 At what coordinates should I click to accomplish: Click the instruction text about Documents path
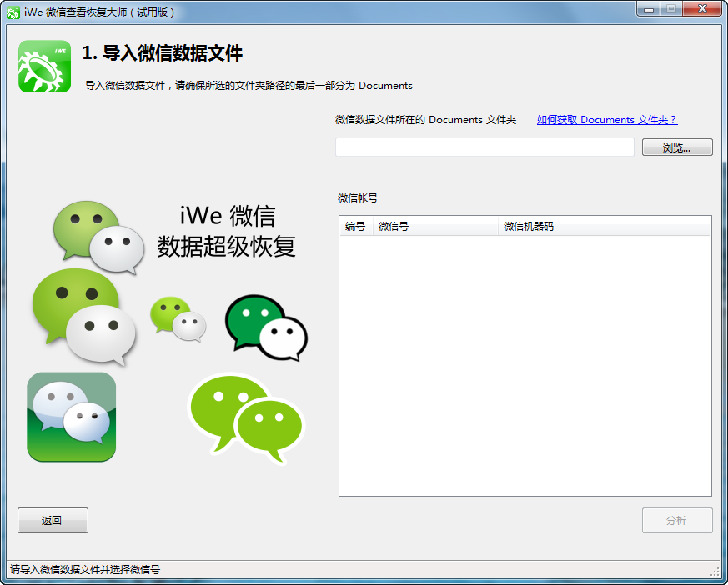coord(249,85)
